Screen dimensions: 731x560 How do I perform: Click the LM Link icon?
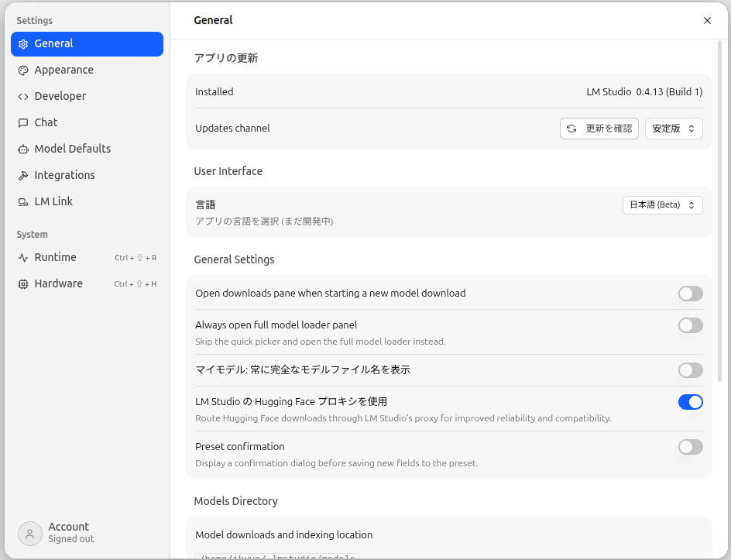23,202
